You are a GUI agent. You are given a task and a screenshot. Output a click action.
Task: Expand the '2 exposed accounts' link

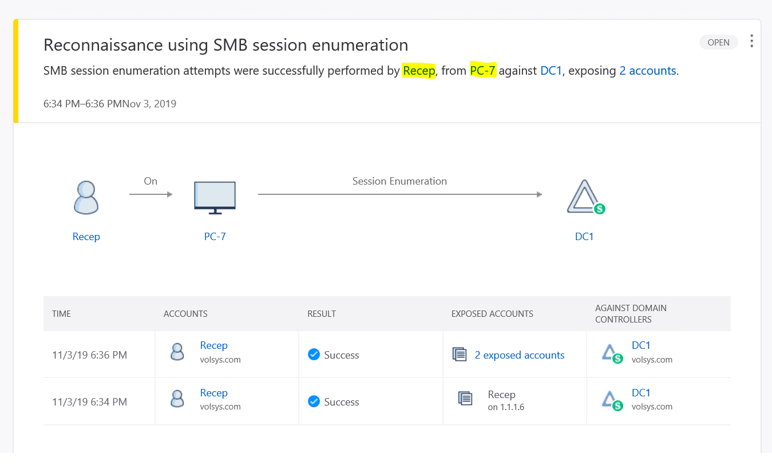pyautogui.click(x=519, y=355)
